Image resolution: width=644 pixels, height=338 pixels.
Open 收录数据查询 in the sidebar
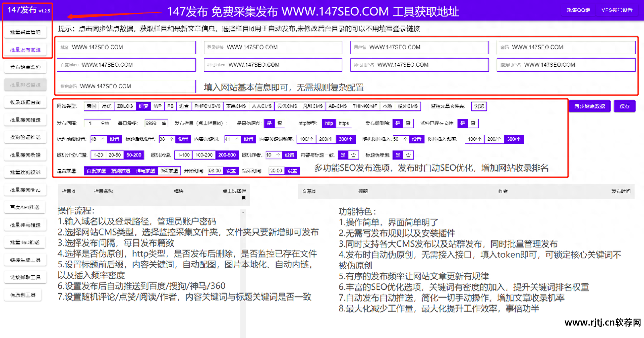click(x=25, y=102)
